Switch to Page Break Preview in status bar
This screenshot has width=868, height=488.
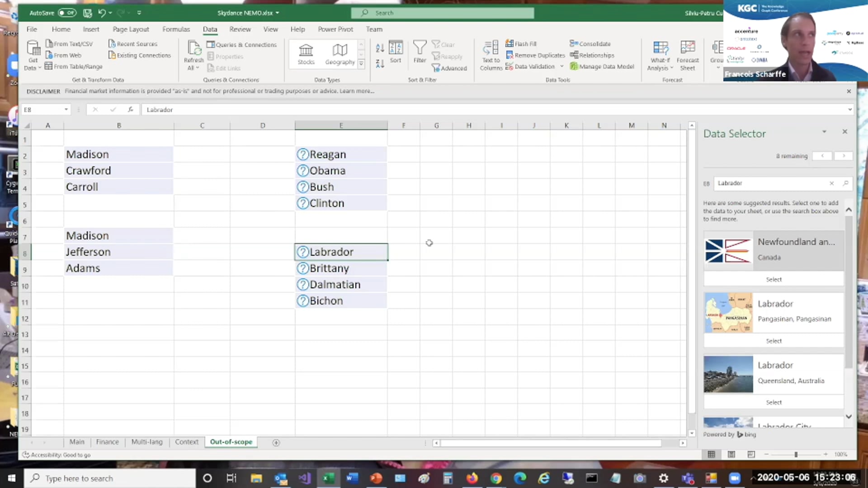[751, 454]
